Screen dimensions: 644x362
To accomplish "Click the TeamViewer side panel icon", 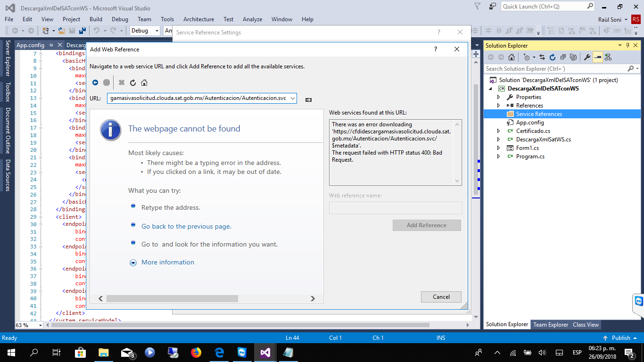I will 639,302.
